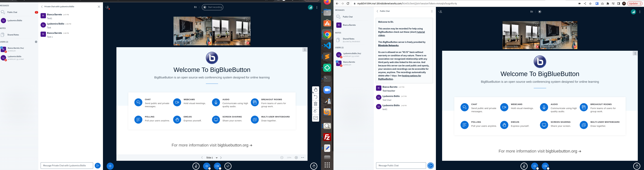Open connection status in left window
This screenshot has width=644, height=170.
pos(310,8)
